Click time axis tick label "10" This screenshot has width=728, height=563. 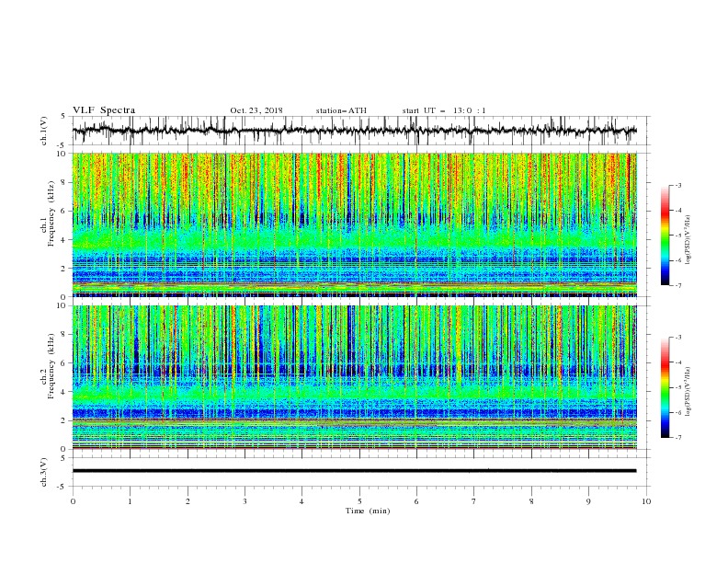(x=646, y=501)
